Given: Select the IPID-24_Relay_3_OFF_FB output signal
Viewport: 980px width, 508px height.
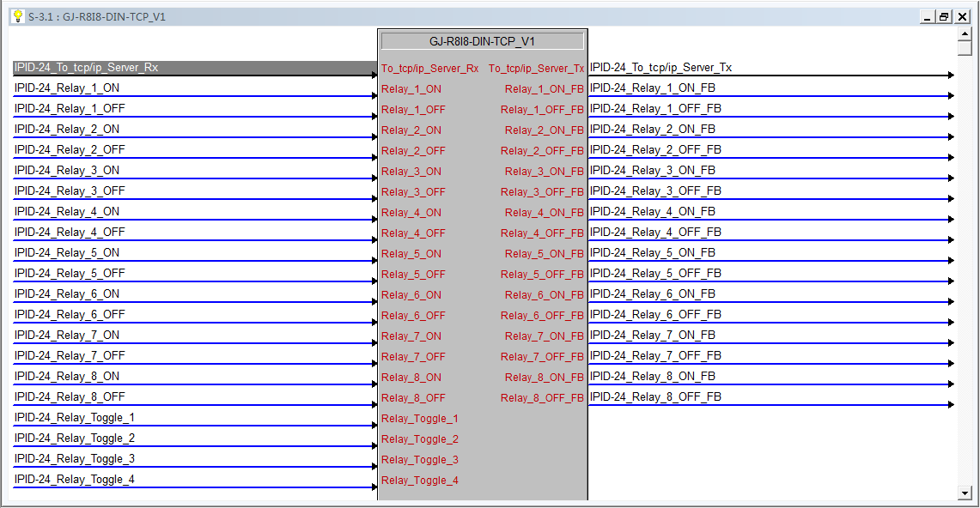Looking at the screenshot, I should [770, 191].
